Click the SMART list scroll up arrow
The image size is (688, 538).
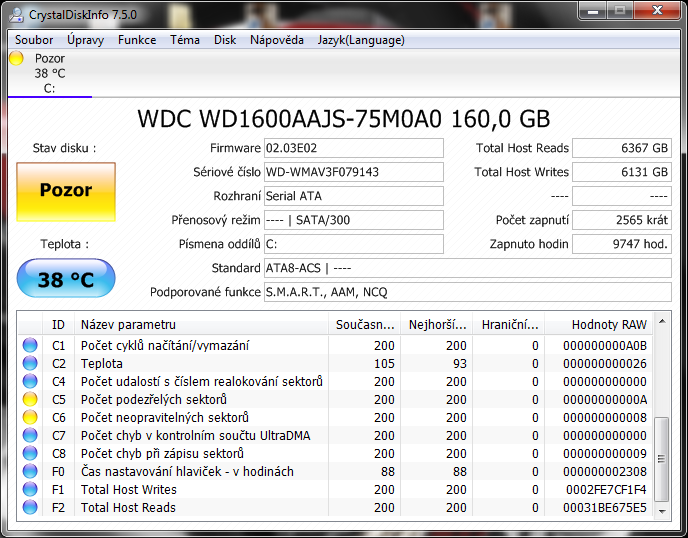(662, 321)
